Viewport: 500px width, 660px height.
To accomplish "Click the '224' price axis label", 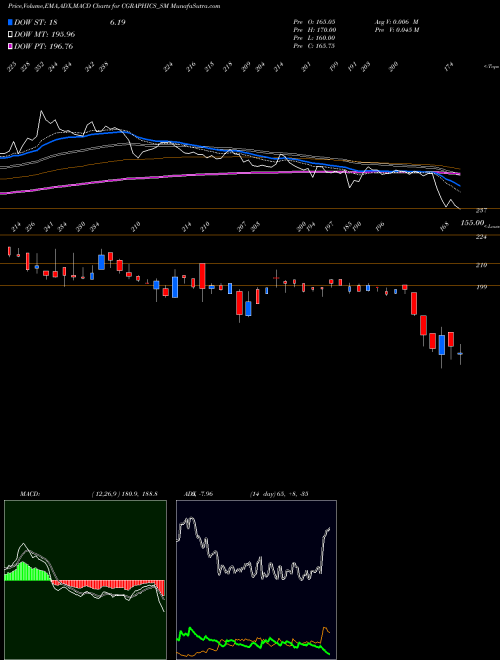I will pyautogui.click(x=481, y=237).
